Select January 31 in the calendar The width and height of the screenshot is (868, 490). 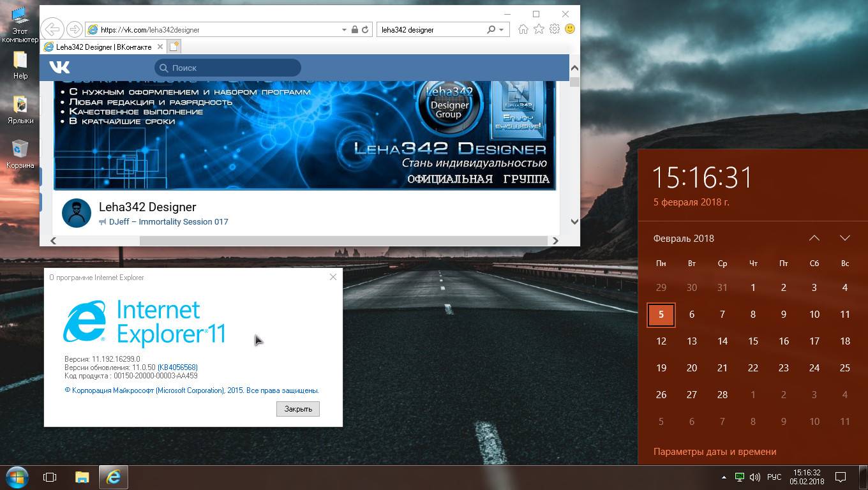coord(722,288)
